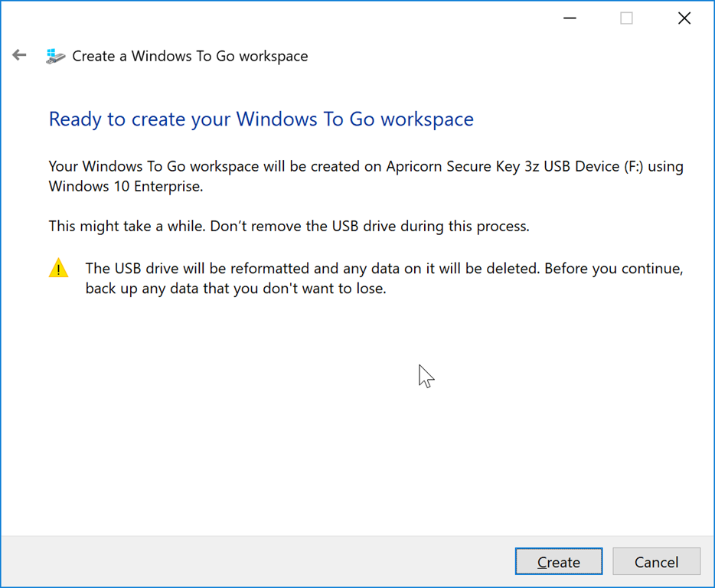Click the back arrow in the wizard header
715x588 pixels.
[19, 55]
